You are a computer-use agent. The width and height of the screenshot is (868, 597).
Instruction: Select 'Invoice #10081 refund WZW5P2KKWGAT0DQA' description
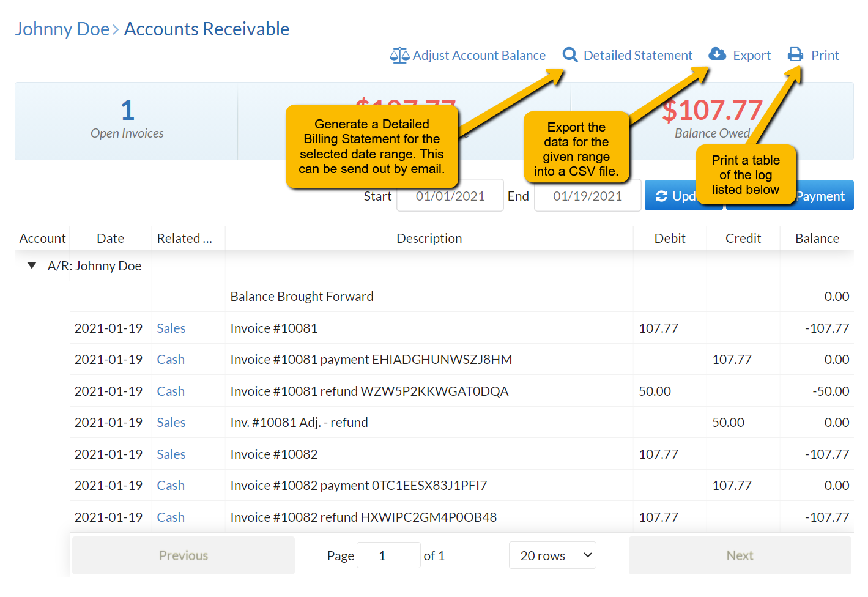click(369, 391)
